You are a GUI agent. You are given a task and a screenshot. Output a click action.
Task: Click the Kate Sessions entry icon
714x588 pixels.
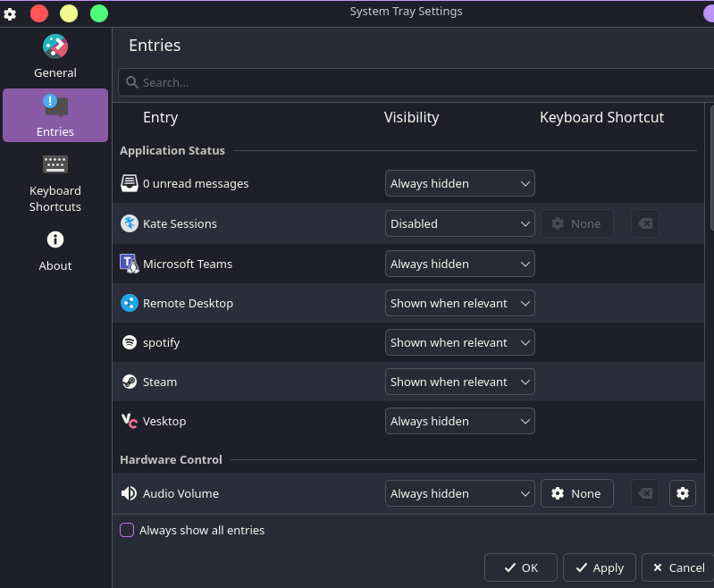(x=129, y=223)
